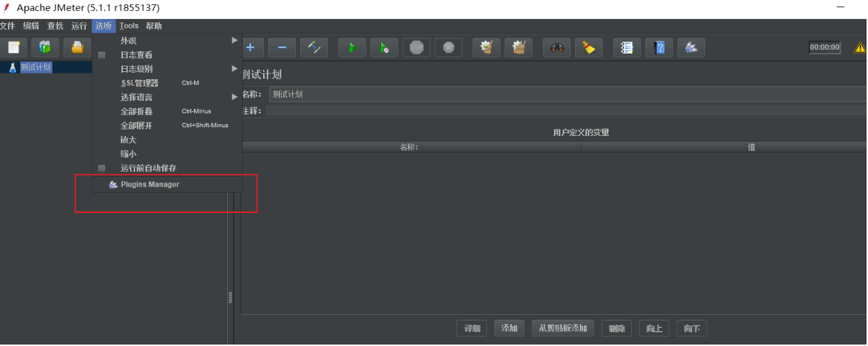Image resolution: width=868 pixels, height=346 pixels.
Task: Click the Collapse All minus icon
Action: coord(282,47)
